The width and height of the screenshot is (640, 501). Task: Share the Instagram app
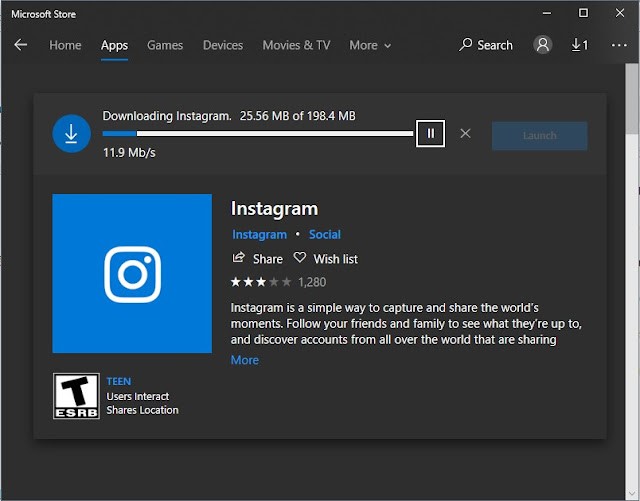click(258, 259)
